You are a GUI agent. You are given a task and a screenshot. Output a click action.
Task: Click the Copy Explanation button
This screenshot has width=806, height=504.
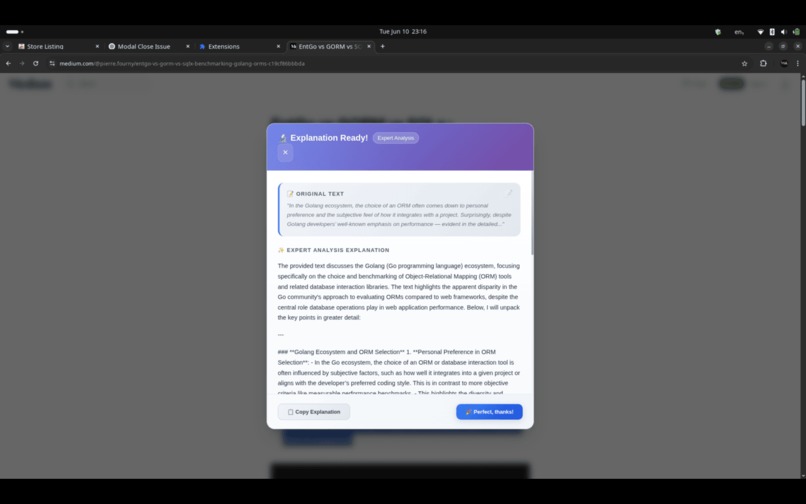coord(314,412)
